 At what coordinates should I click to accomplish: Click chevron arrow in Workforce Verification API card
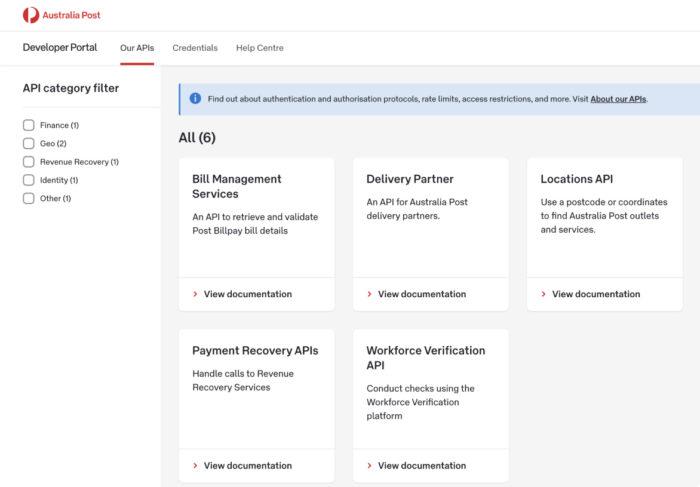(369, 465)
